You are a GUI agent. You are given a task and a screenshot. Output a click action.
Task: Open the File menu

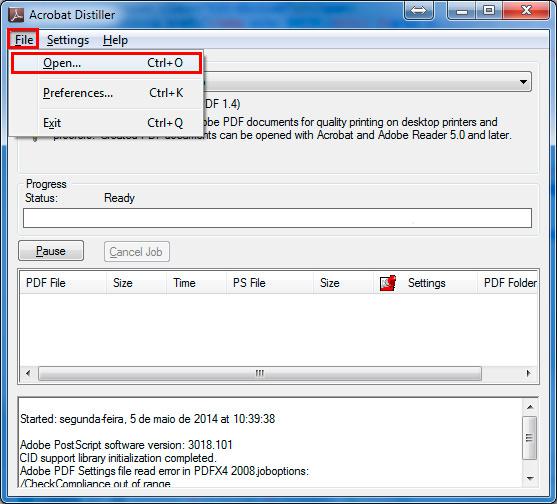pyautogui.click(x=23, y=39)
